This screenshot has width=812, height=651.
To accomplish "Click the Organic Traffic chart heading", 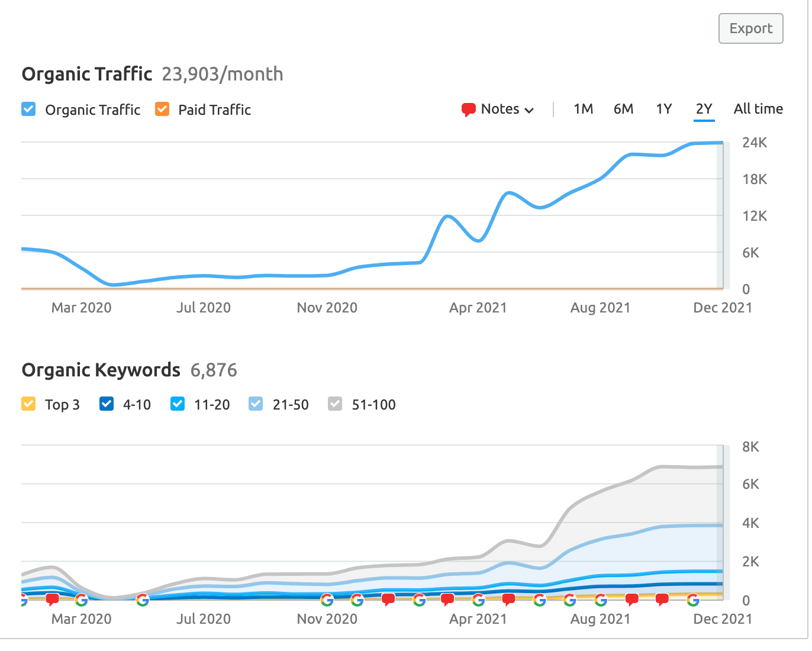I will pos(87,74).
